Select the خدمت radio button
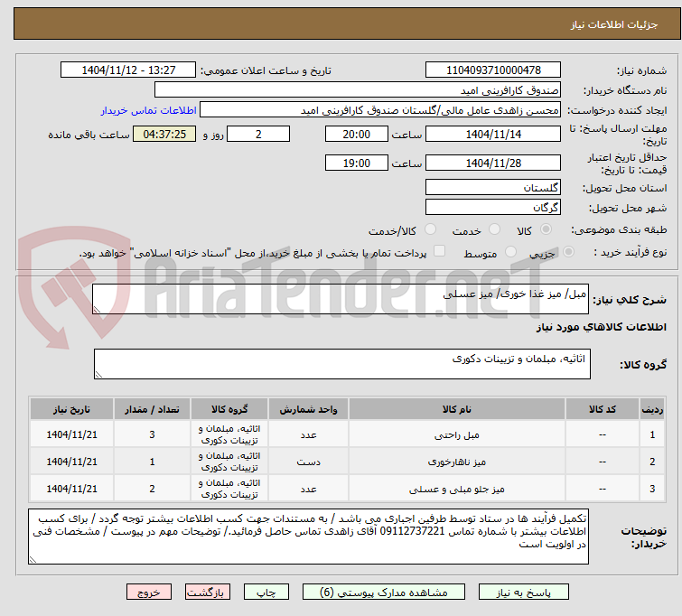 494,229
